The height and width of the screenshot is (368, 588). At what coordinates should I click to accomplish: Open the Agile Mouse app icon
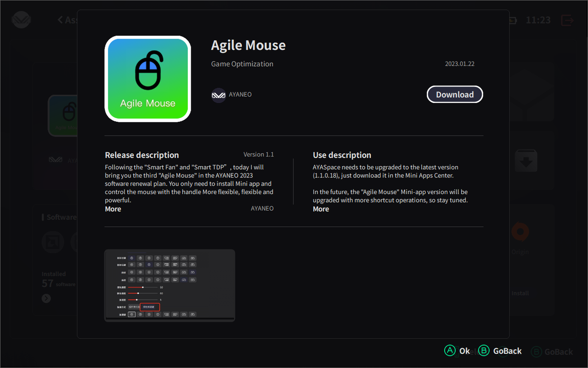point(148,79)
